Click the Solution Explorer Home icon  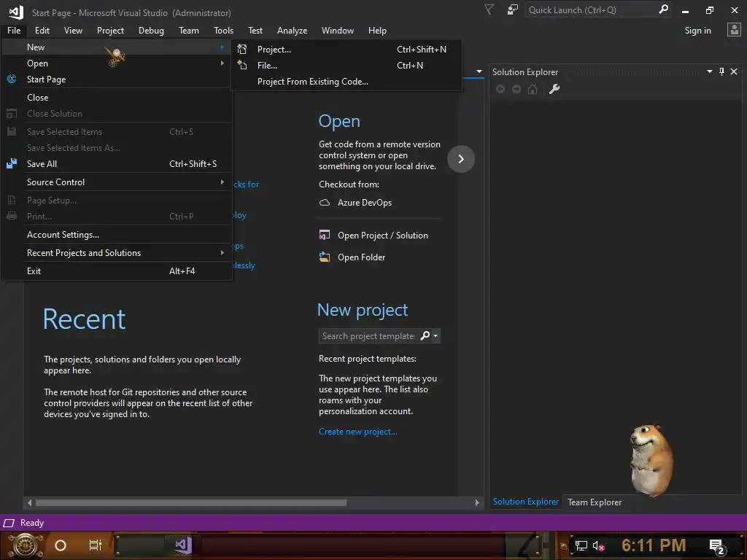(533, 89)
